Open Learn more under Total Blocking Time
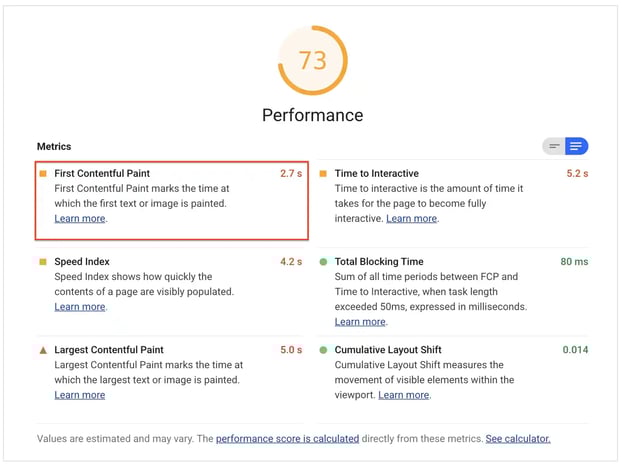 tap(360, 322)
